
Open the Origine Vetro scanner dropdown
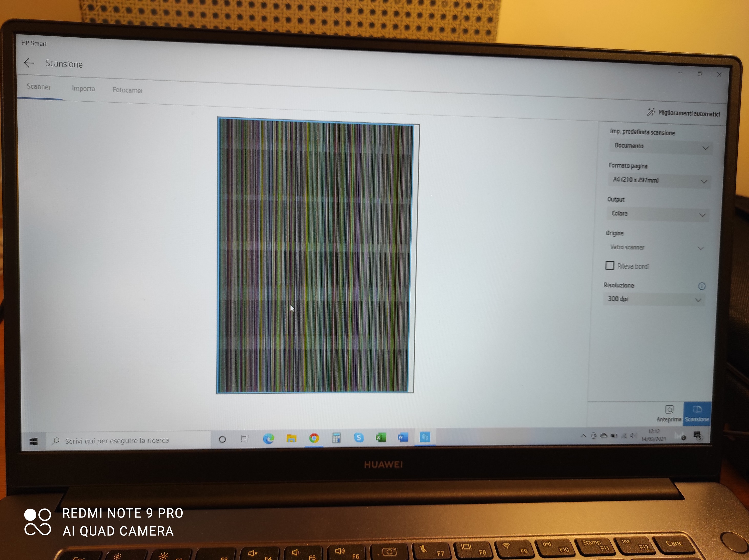click(x=656, y=248)
